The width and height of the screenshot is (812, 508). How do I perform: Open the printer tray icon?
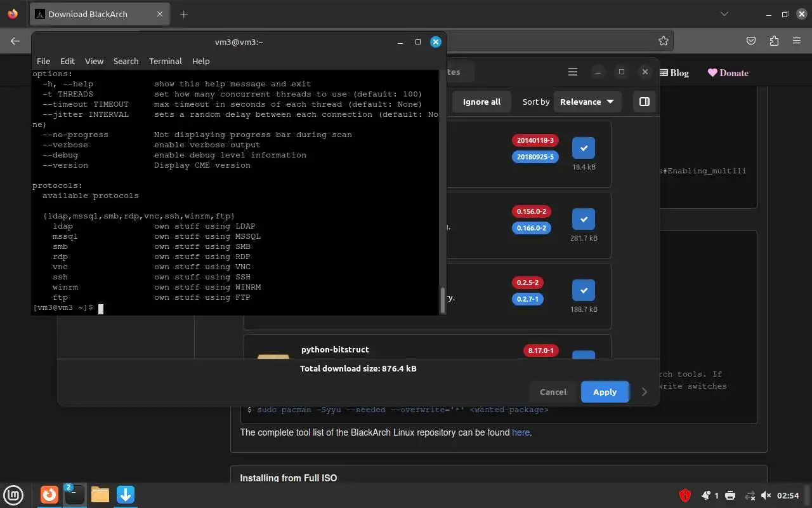(x=730, y=495)
